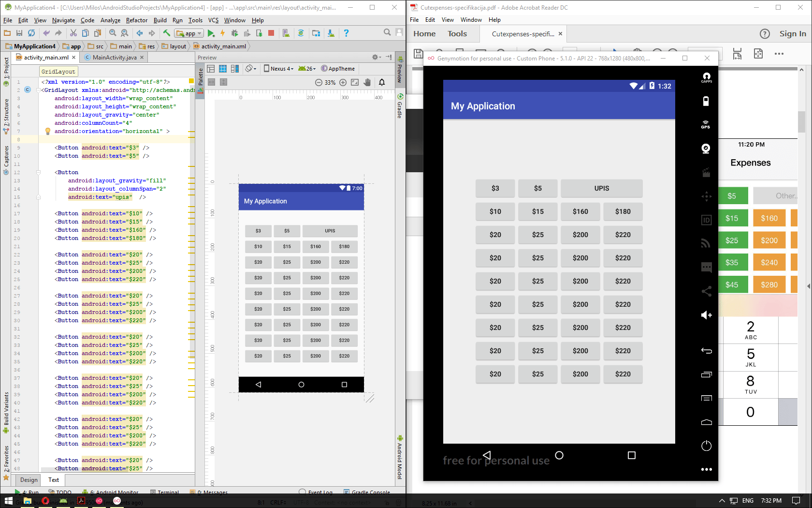This screenshot has width=812, height=508.
Task: Zoom in the layout preview
Action: coord(343,82)
